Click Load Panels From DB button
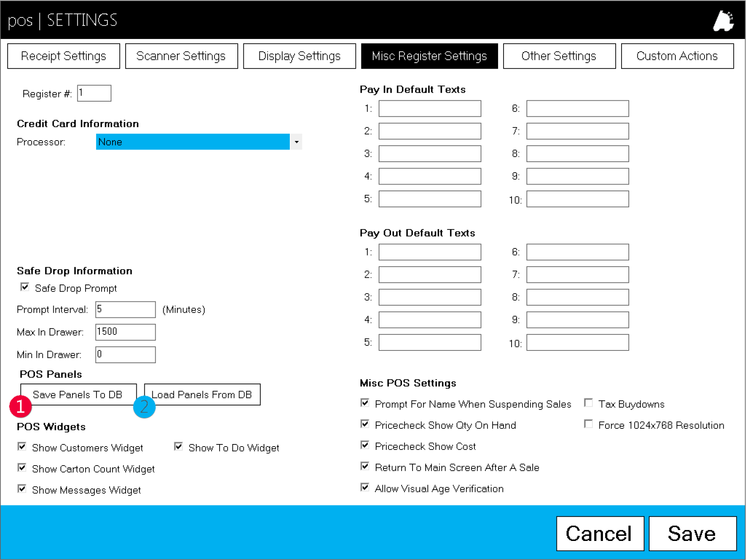The width and height of the screenshot is (746, 560). click(202, 394)
